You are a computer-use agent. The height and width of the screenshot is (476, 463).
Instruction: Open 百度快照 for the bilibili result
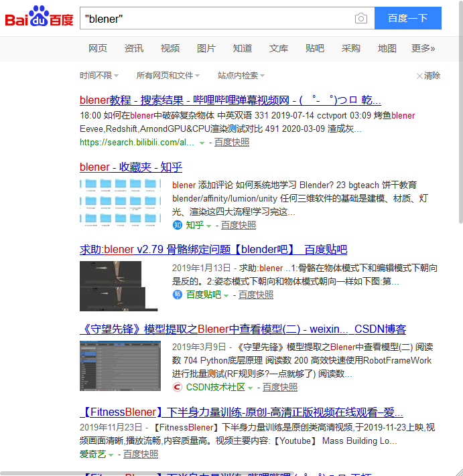pyautogui.click(x=232, y=142)
